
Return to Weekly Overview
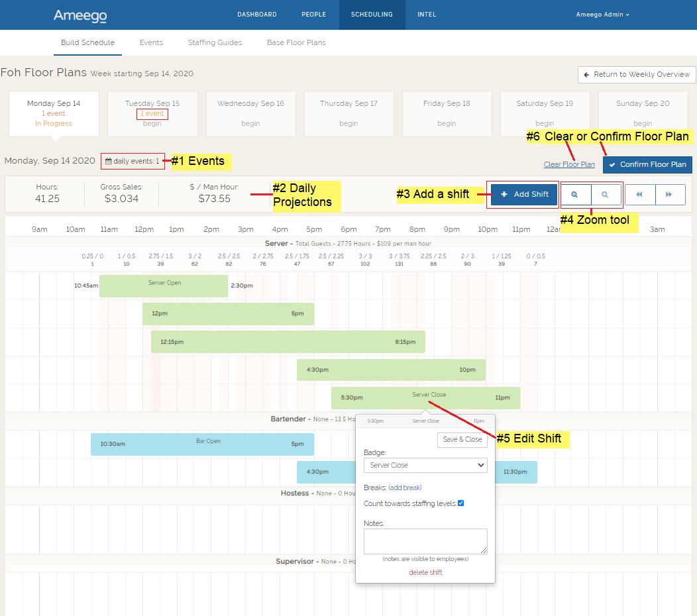point(637,74)
